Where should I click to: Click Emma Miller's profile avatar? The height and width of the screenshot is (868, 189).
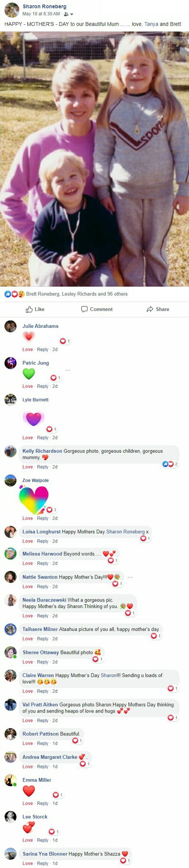[x=10, y=780]
